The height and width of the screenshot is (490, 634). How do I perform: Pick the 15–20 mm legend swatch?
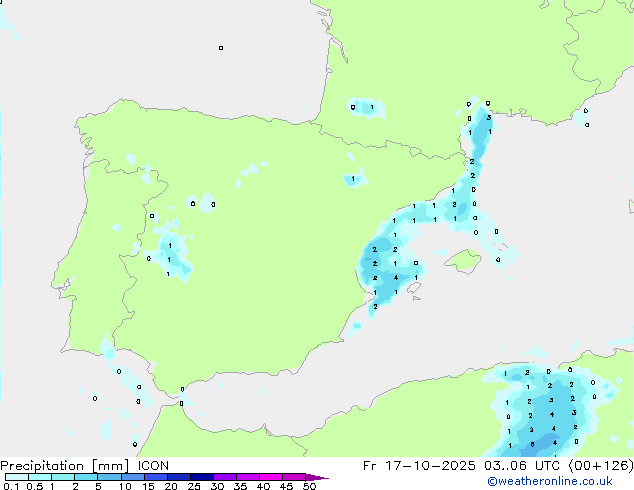(x=155, y=477)
